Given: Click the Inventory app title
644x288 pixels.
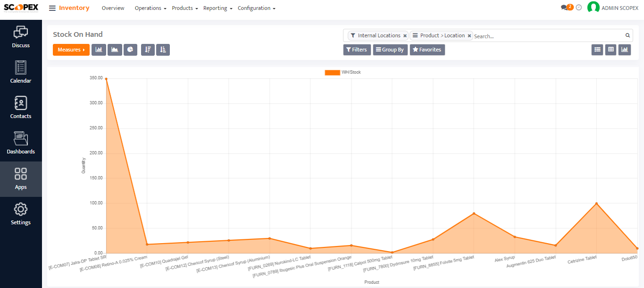Looking at the screenshot, I should pos(74,8).
